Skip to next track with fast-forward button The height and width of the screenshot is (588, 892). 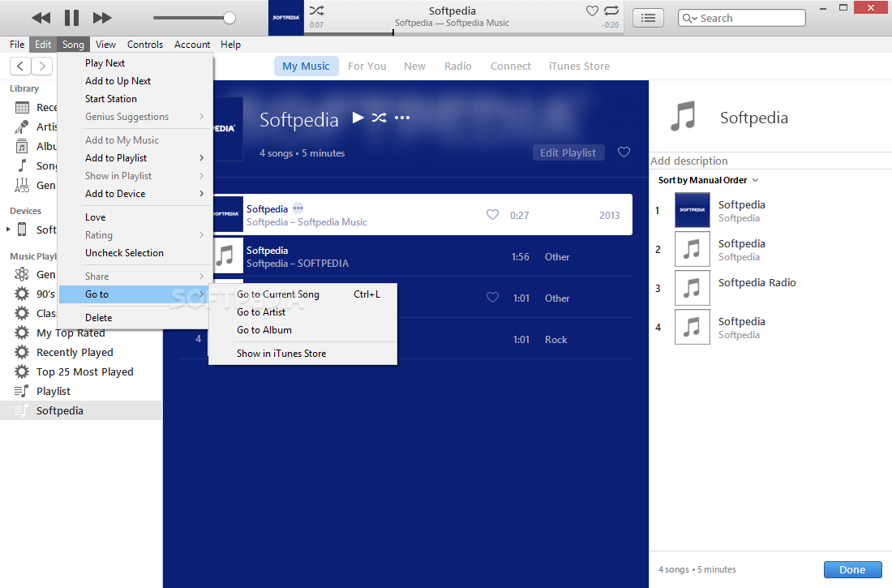click(102, 18)
